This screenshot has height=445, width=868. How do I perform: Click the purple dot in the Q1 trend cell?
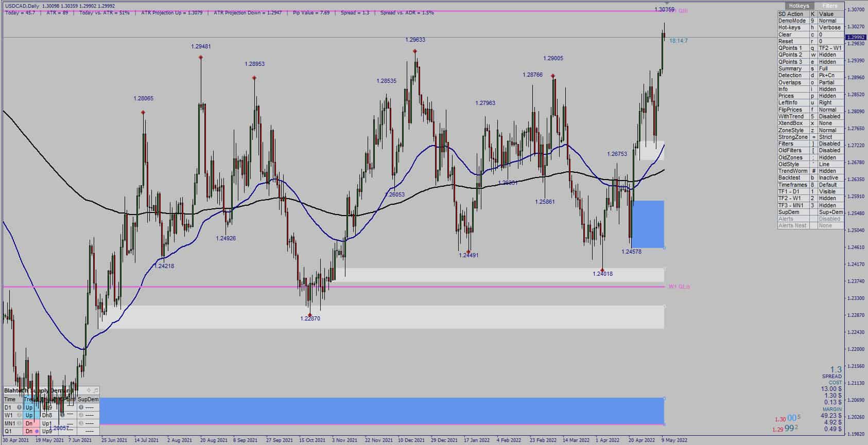(x=37, y=431)
